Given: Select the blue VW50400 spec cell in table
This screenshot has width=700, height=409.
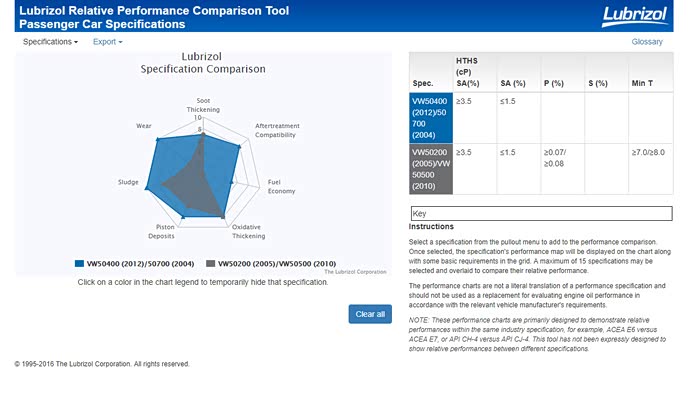Looking at the screenshot, I should coord(431,117).
